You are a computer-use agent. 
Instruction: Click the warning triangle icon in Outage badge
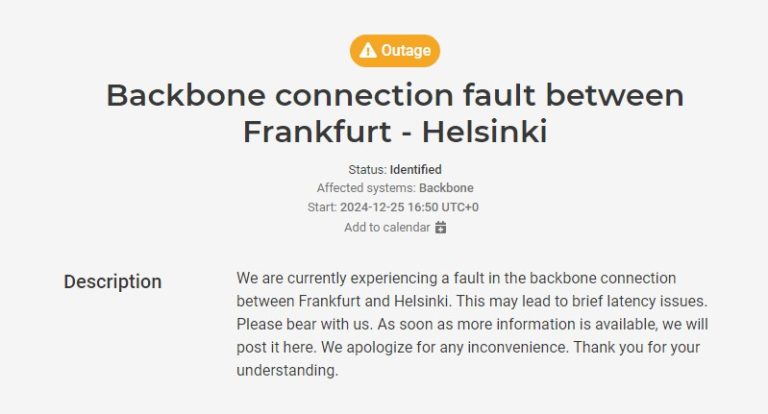367,50
